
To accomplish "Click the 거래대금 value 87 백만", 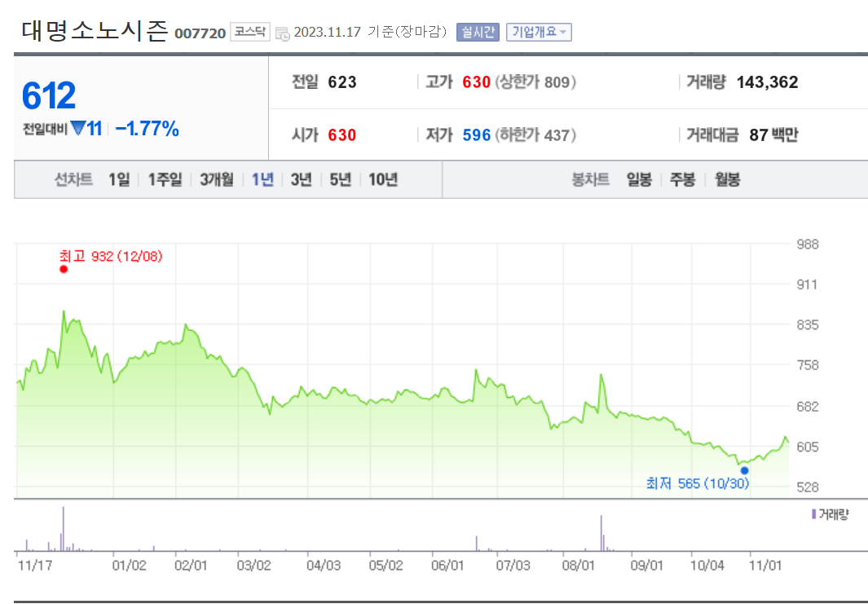I will tap(774, 135).
